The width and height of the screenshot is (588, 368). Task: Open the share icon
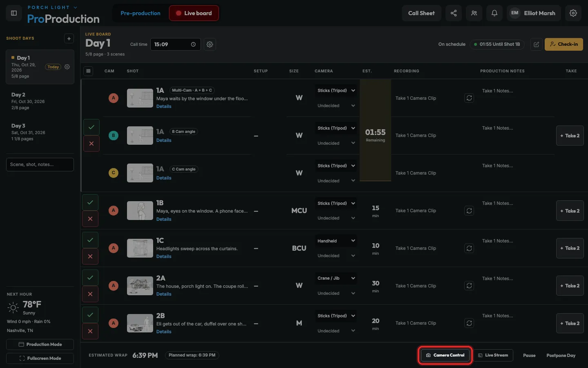pyautogui.click(x=454, y=13)
